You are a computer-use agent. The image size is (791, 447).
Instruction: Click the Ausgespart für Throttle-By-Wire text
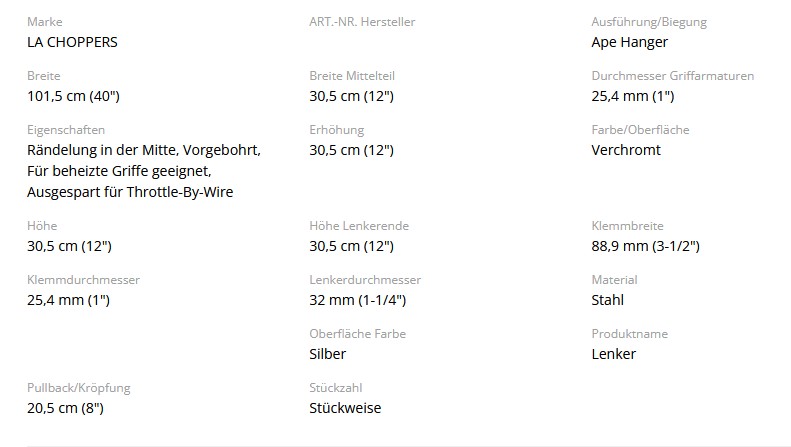coord(130,192)
